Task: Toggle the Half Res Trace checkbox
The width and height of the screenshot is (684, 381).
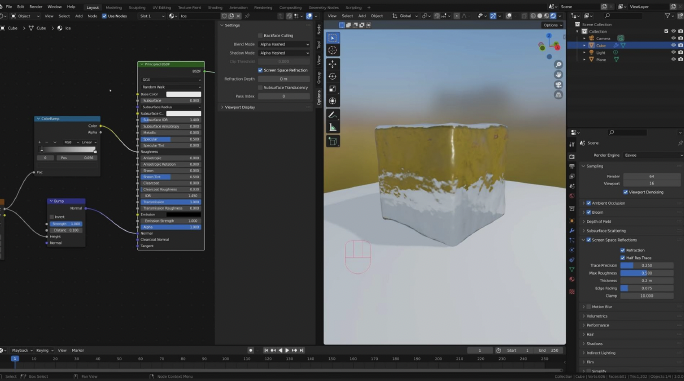Action: pyautogui.click(x=622, y=257)
